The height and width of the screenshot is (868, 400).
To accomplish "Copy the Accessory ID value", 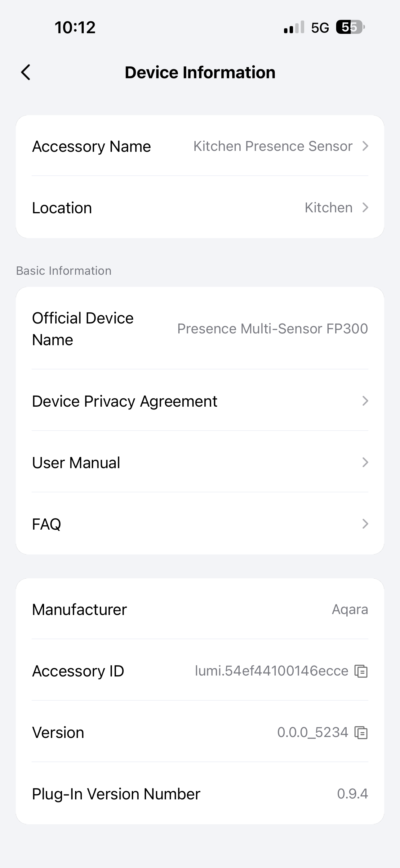I will [x=361, y=671].
